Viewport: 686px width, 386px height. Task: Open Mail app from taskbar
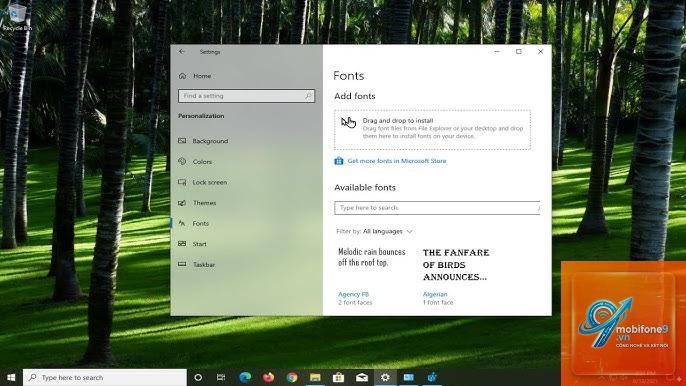tap(362, 377)
